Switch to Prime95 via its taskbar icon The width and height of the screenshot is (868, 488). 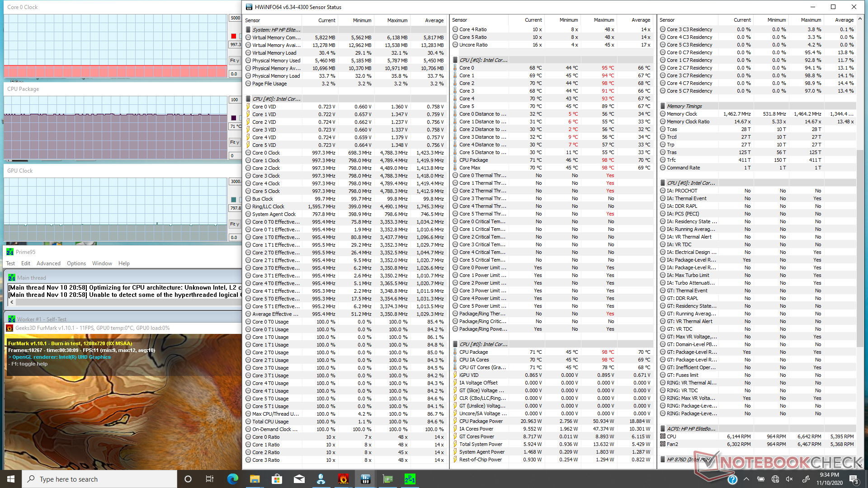click(x=410, y=479)
